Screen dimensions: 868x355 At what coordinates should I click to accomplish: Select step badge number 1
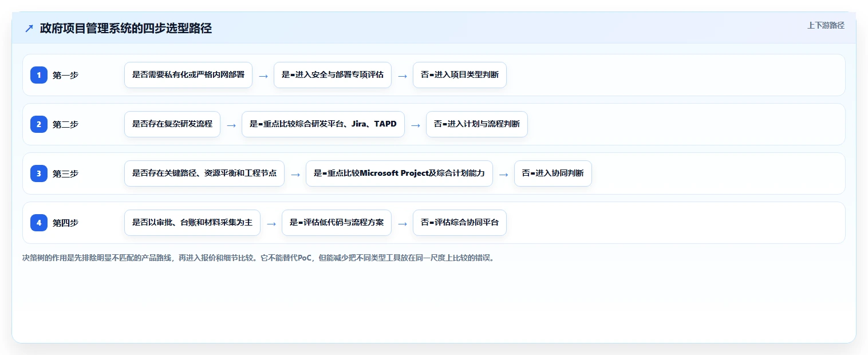pyautogui.click(x=39, y=75)
